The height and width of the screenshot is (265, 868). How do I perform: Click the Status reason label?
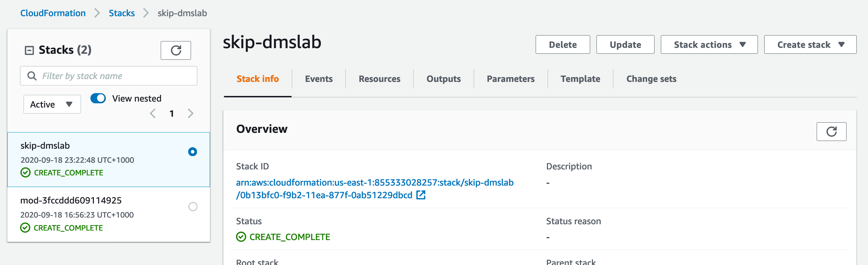574,221
